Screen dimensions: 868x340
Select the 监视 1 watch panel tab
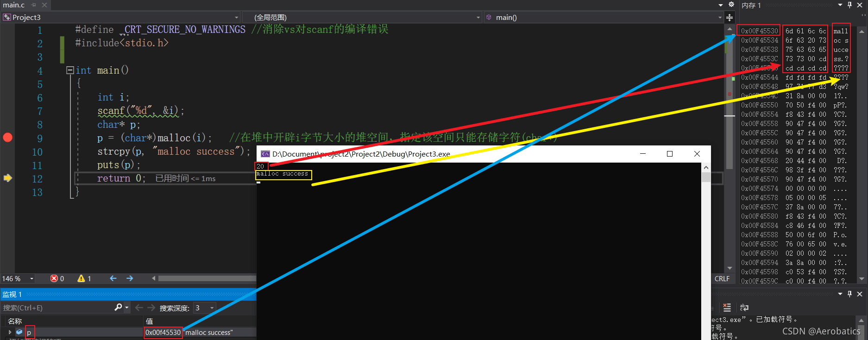(x=12, y=295)
